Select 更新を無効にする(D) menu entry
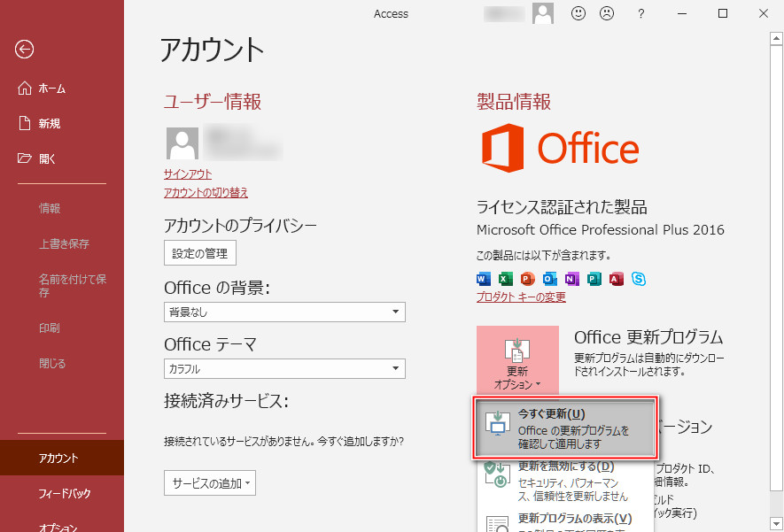The width and height of the screenshot is (784, 532). click(x=565, y=482)
